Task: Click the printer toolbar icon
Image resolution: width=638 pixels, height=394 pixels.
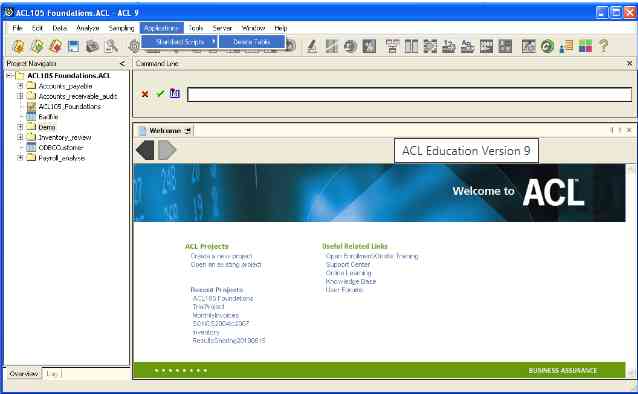Action: coord(92,46)
